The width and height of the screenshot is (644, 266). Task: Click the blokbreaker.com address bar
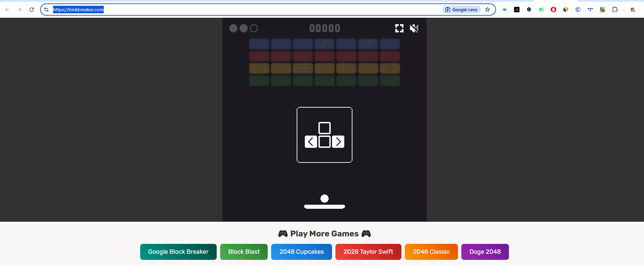pos(238,10)
